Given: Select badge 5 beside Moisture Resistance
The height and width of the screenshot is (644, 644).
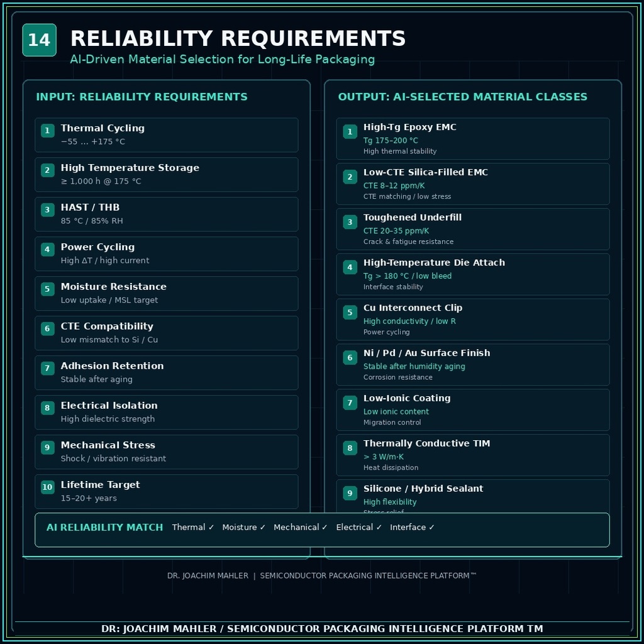Looking at the screenshot, I should point(47,289).
